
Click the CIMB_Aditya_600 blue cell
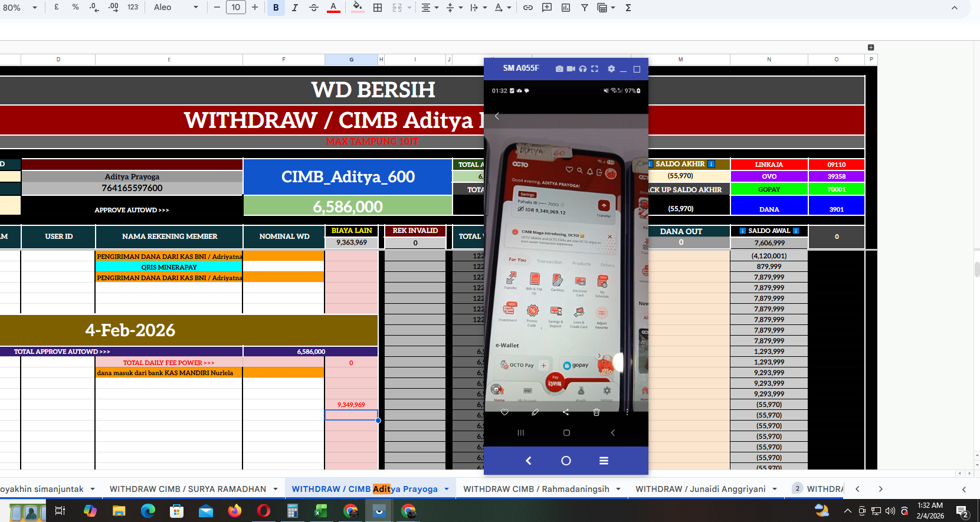348,177
